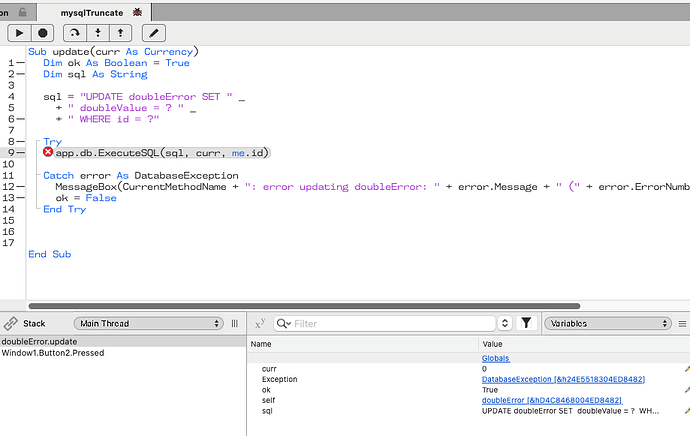Click the Step Over debugger icon
The width and height of the screenshot is (690, 436).
75,33
